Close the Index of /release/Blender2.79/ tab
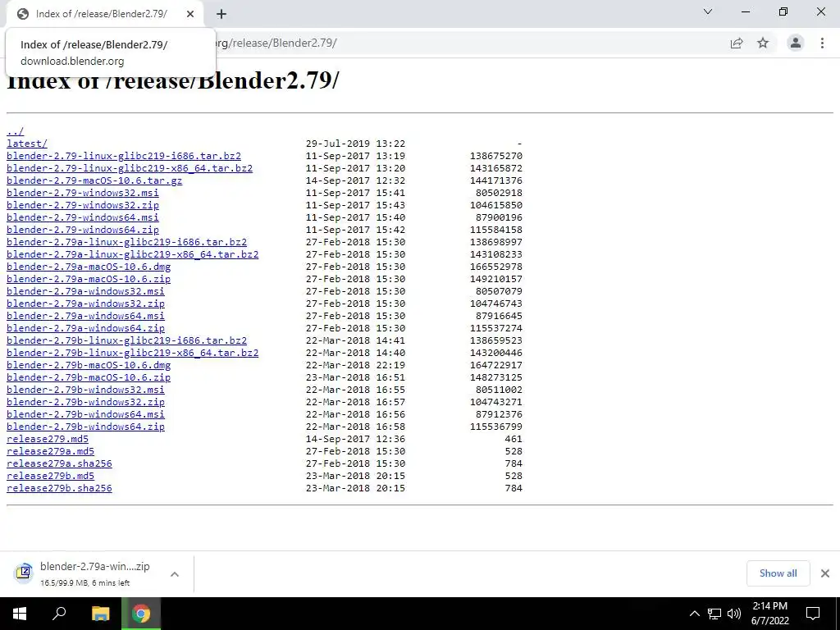 coord(190,14)
